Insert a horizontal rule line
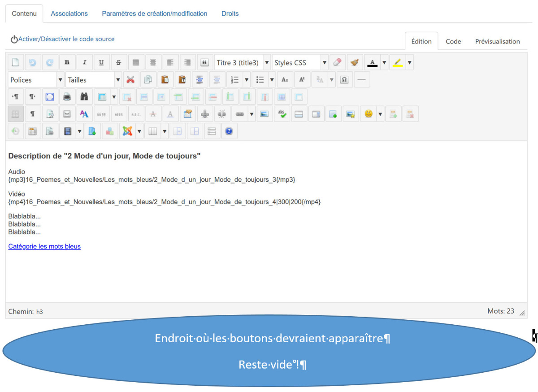The width and height of the screenshot is (538, 392). [x=362, y=79]
